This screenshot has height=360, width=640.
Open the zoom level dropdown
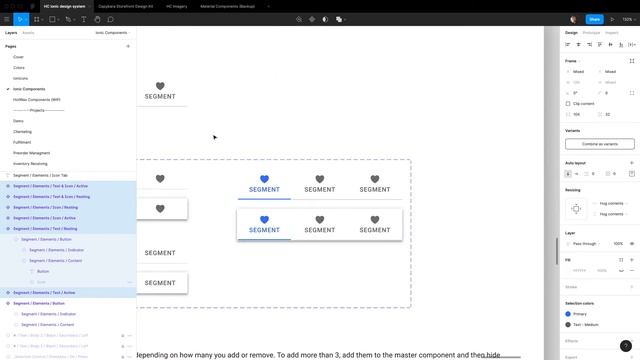click(629, 19)
